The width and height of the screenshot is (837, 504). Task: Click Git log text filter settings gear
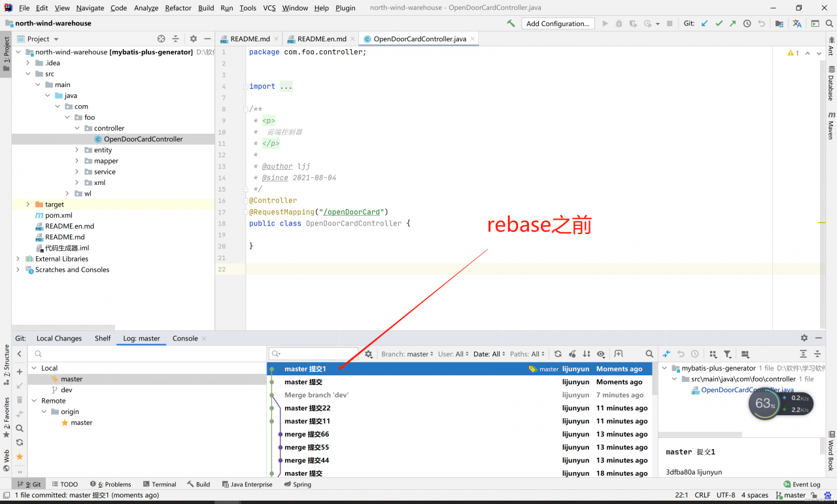coord(369,354)
